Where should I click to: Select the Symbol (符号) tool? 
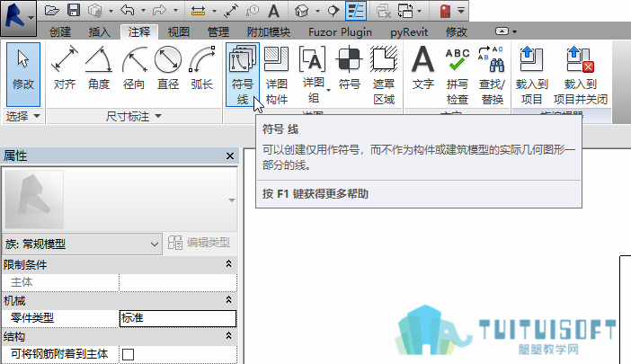tap(349, 67)
